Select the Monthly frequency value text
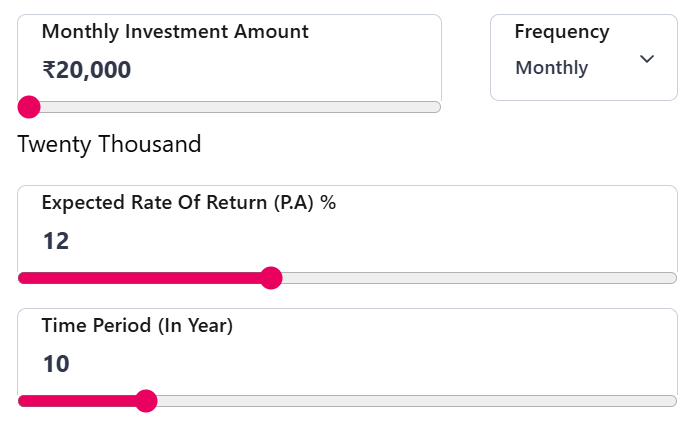 click(552, 68)
